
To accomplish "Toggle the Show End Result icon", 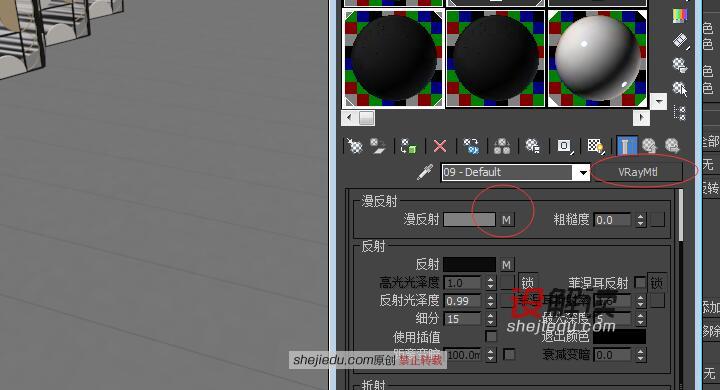I will click(x=626, y=146).
